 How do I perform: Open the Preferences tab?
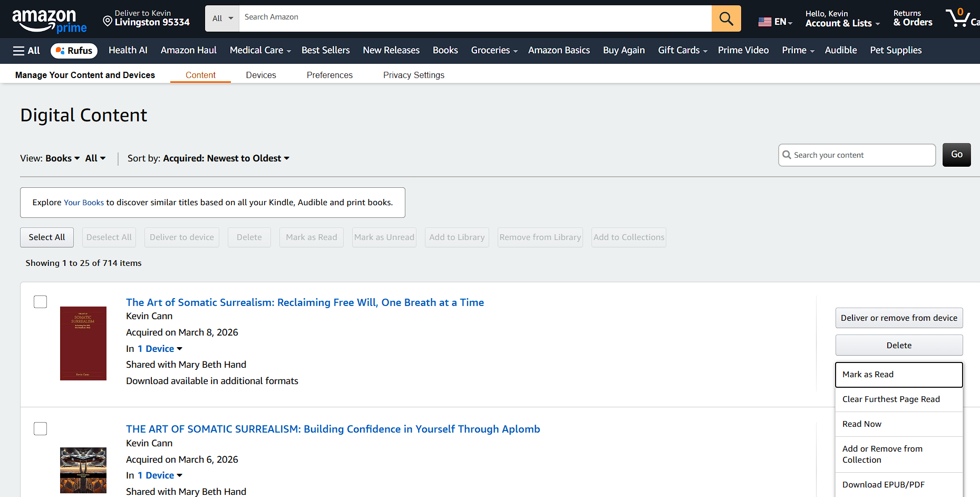(x=329, y=75)
